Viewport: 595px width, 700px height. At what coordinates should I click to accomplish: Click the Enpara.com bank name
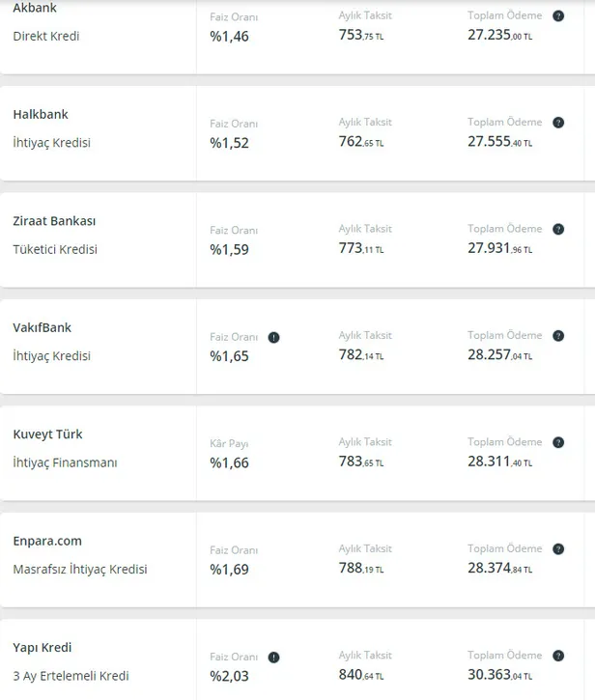47,541
